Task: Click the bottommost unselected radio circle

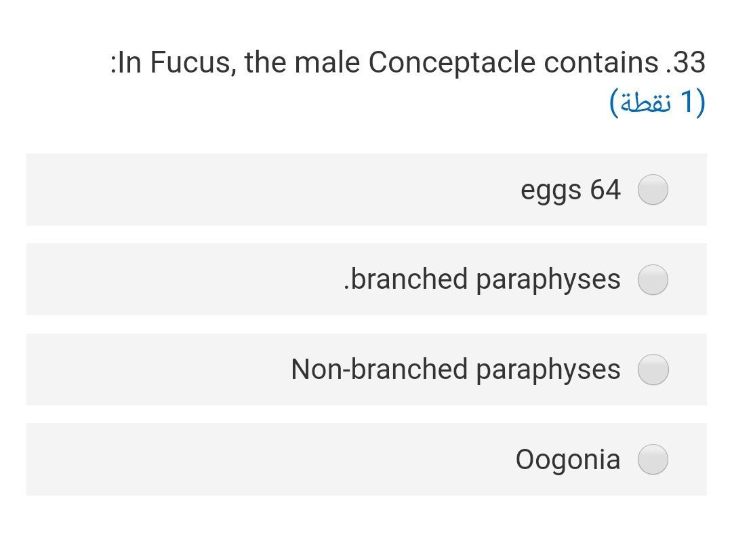Action: 653,459
